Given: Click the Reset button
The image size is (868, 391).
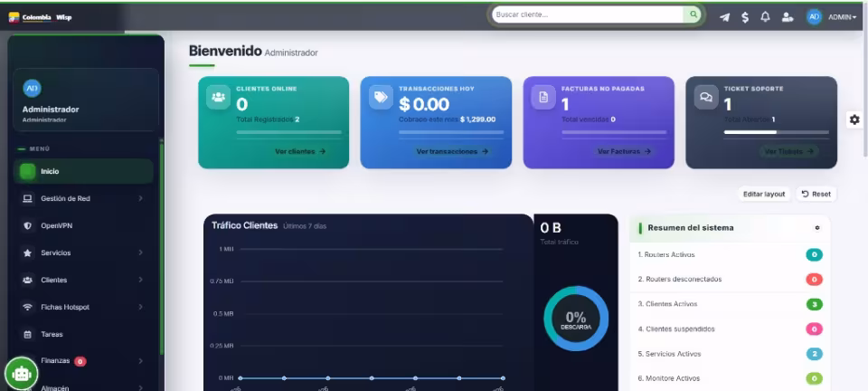Looking at the screenshot, I should coord(816,194).
